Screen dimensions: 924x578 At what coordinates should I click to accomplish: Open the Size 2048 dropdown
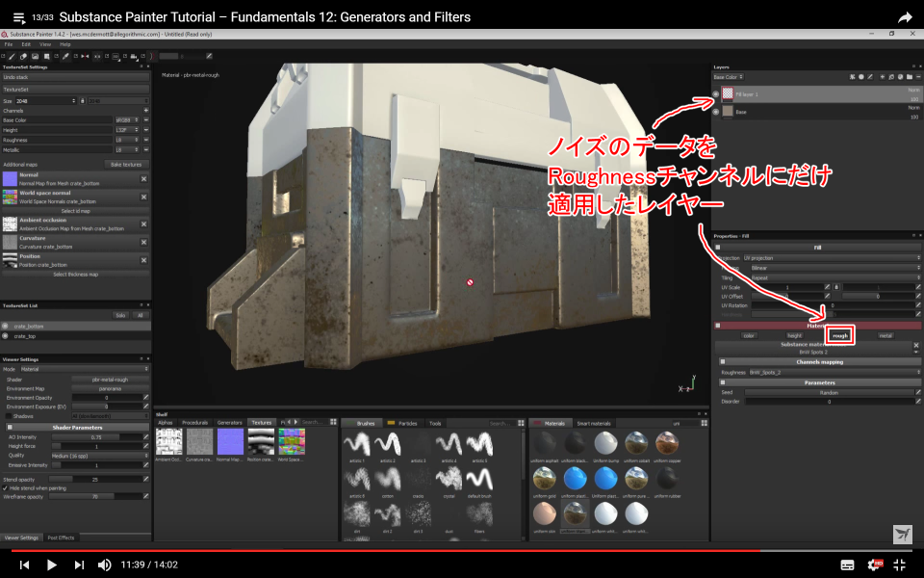[x=45, y=101]
